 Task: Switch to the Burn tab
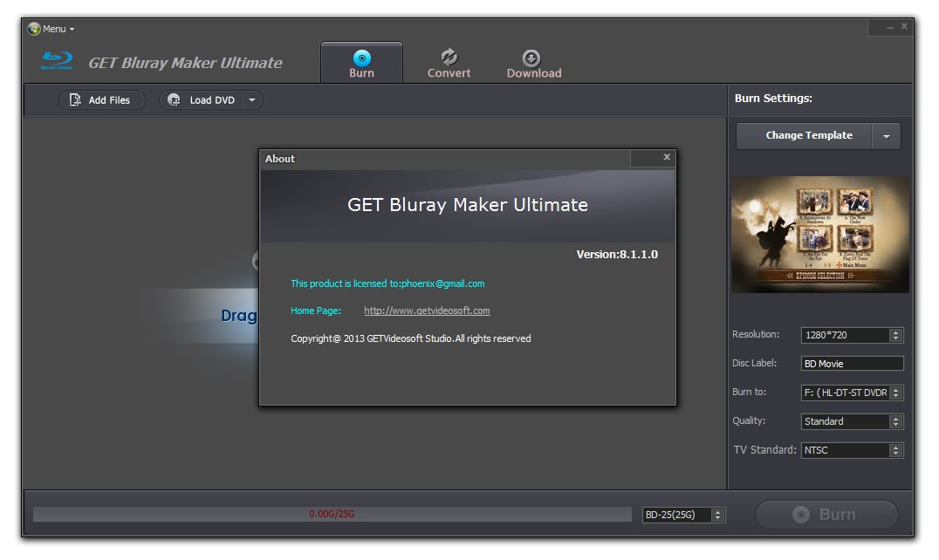tap(361, 64)
